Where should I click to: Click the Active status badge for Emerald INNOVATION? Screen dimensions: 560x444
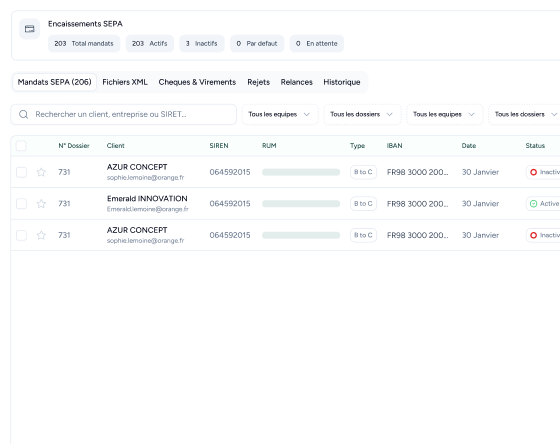click(543, 204)
